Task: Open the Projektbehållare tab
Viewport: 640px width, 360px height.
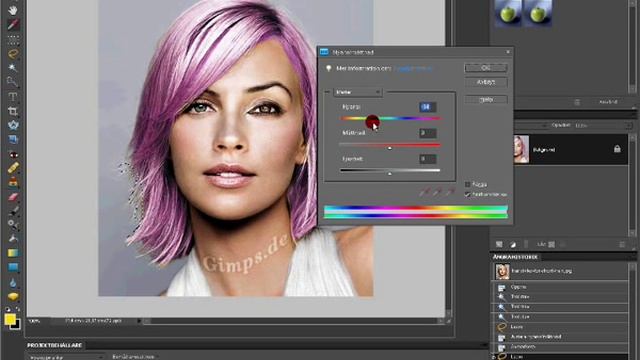Action: pyautogui.click(x=54, y=345)
